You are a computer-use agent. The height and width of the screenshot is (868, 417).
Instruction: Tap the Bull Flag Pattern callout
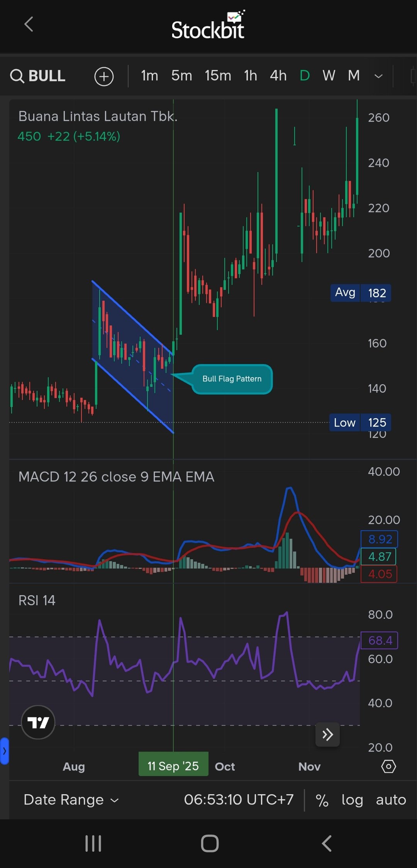click(232, 379)
